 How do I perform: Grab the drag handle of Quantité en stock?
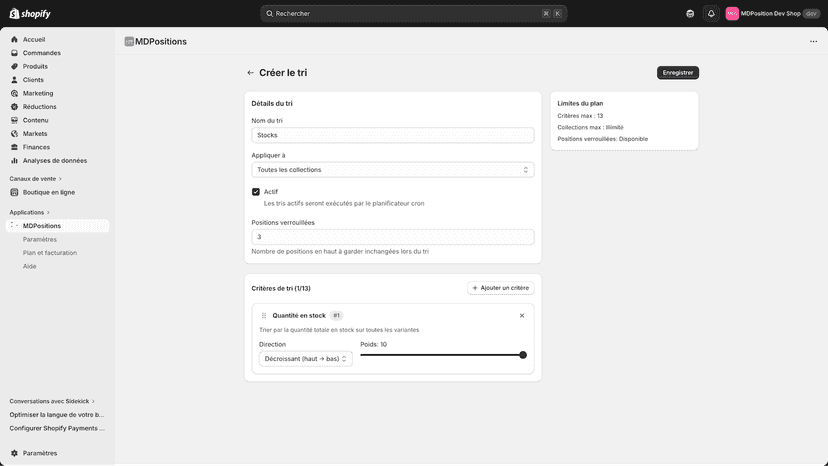(264, 316)
